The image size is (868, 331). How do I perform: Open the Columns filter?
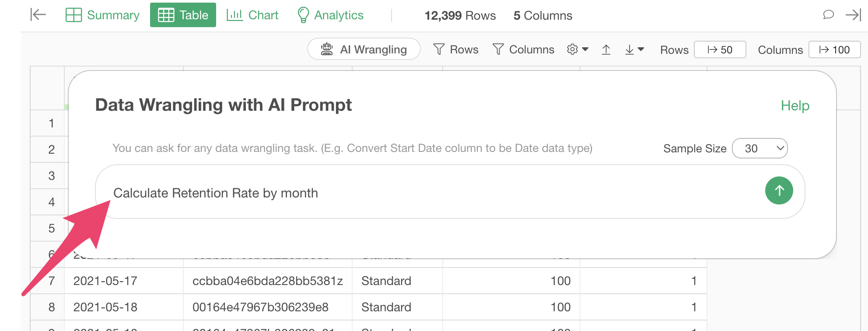pyautogui.click(x=523, y=49)
